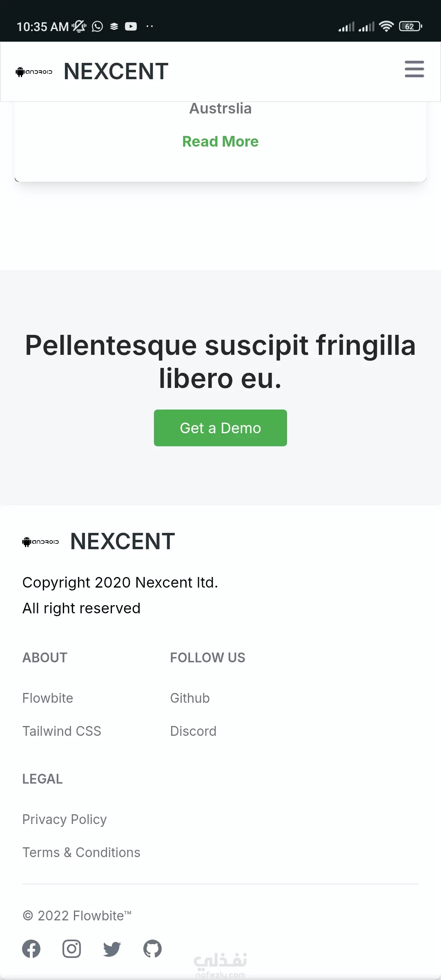Open the Facebook footer icon
The width and height of the screenshot is (441, 980).
pyautogui.click(x=31, y=949)
